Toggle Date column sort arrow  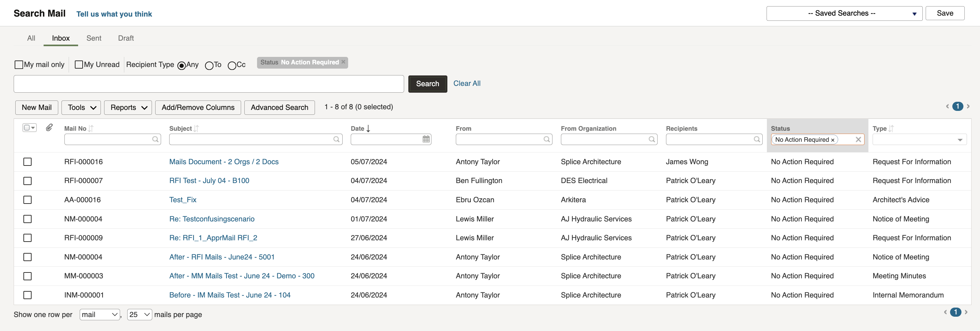tap(368, 128)
